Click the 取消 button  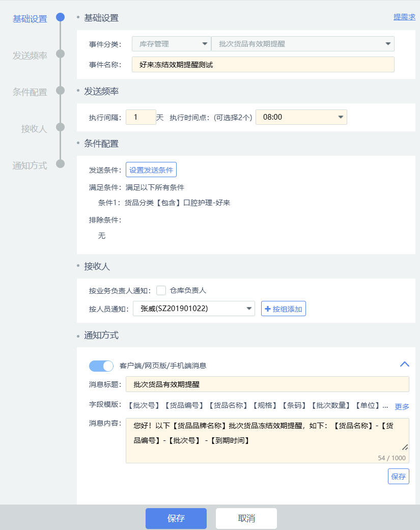pos(246,518)
